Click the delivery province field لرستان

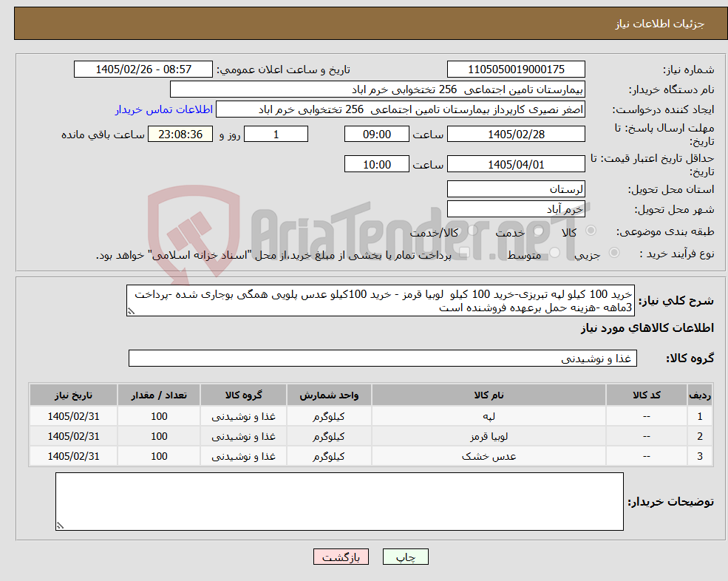[x=516, y=189]
